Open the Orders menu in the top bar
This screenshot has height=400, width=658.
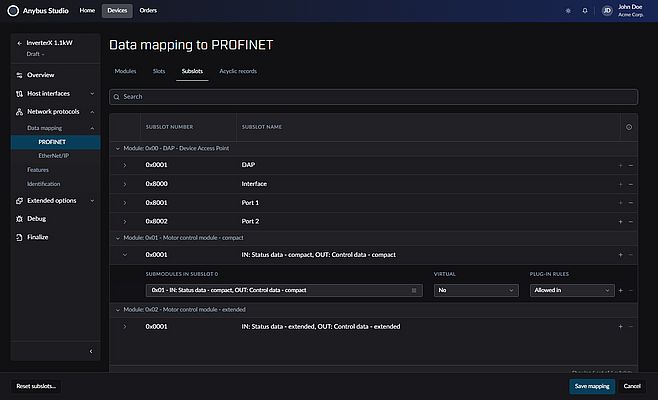pyautogui.click(x=148, y=11)
